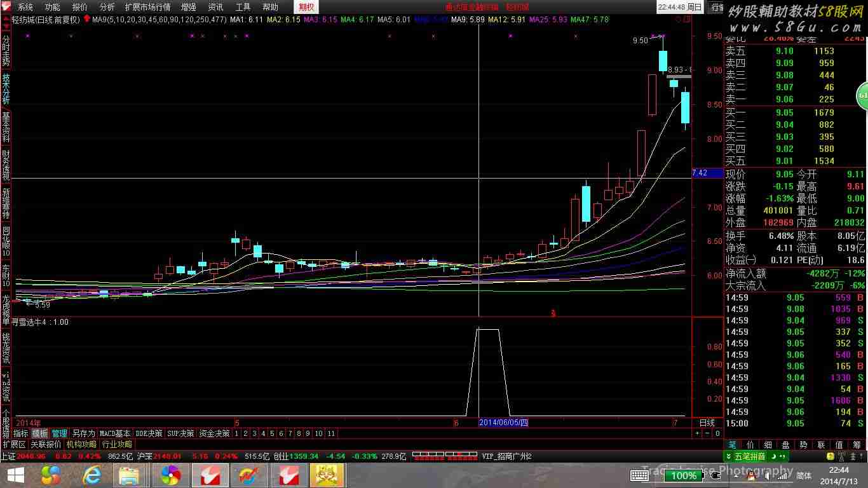The image size is (868, 488).
Task: Click the 期权 button in menu bar
Action: click(306, 7)
